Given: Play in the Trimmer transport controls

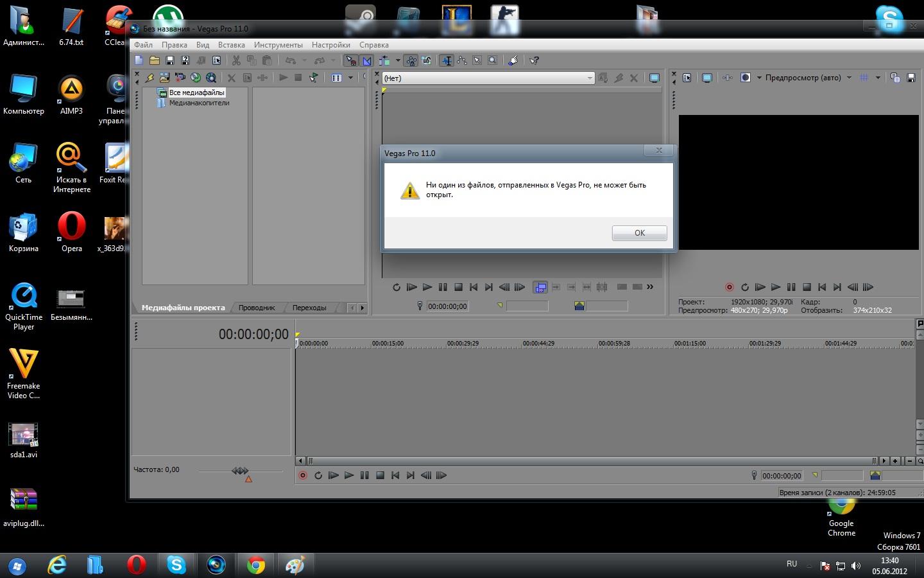Looking at the screenshot, I should tap(427, 287).
